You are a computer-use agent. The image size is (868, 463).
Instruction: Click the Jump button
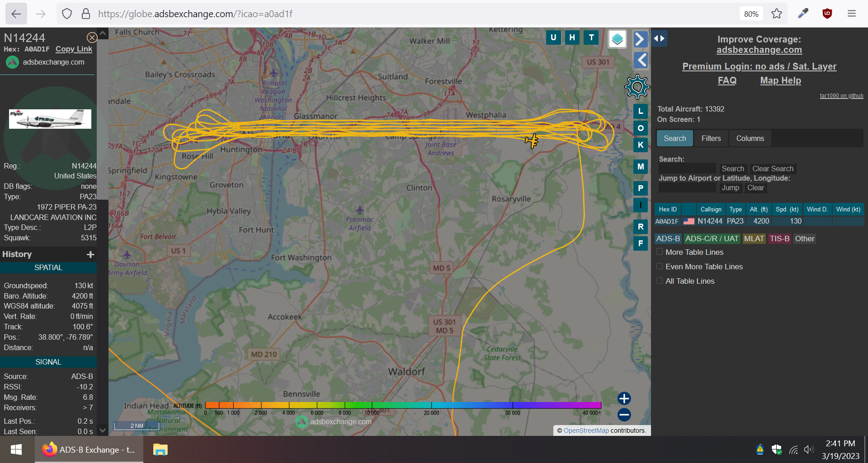tap(731, 188)
